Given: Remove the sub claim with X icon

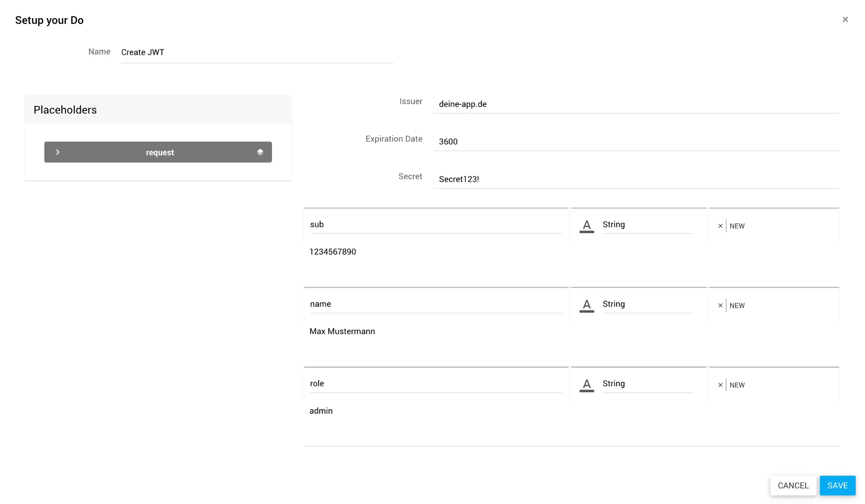Looking at the screenshot, I should coord(720,226).
